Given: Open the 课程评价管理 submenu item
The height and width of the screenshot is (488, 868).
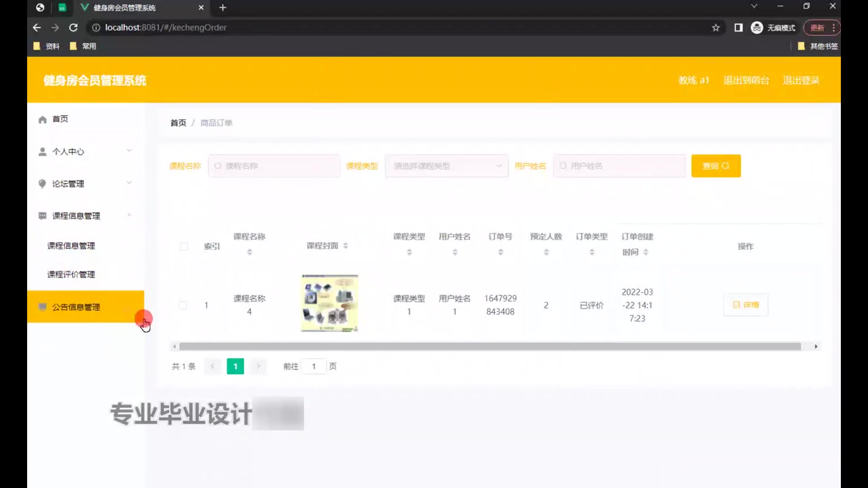Looking at the screenshot, I should pos(71,275).
